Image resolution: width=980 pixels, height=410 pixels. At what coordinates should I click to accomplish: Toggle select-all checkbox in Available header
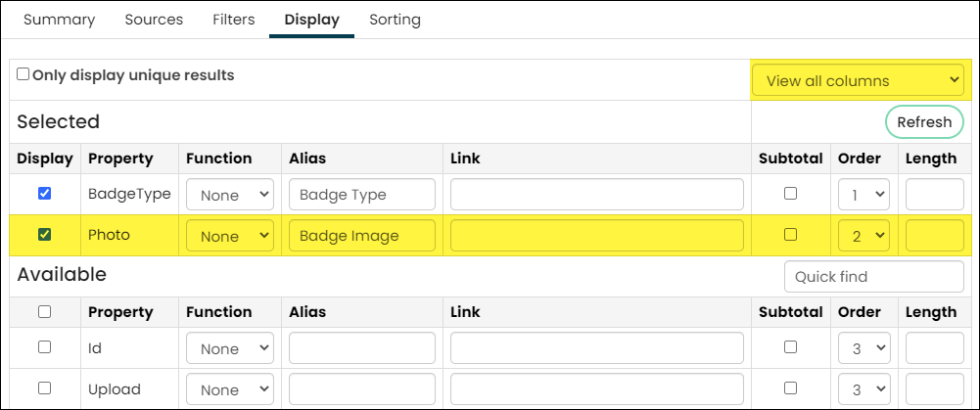point(44,311)
